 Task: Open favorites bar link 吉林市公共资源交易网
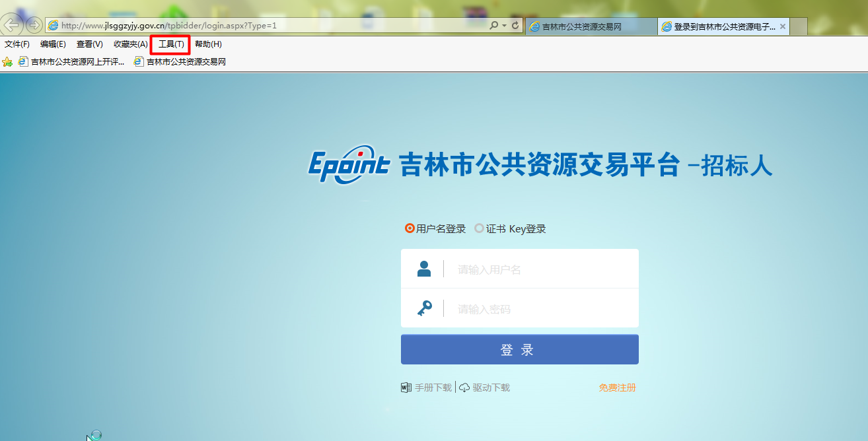click(x=180, y=62)
